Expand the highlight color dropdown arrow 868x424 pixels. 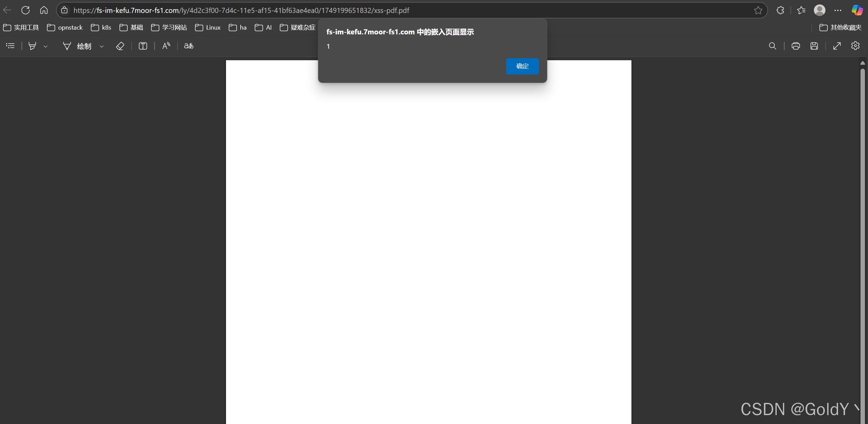[x=46, y=46]
